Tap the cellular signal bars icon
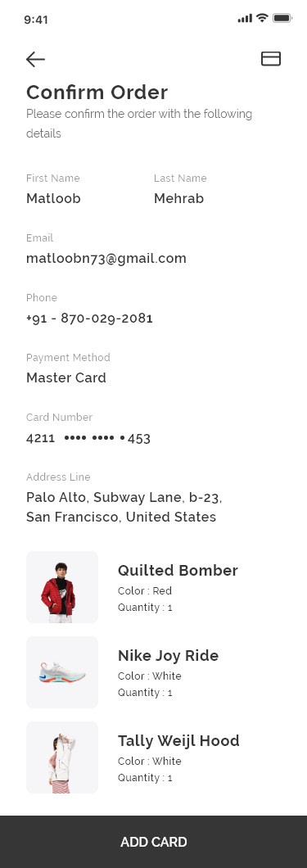 click(x=245, y=18)
